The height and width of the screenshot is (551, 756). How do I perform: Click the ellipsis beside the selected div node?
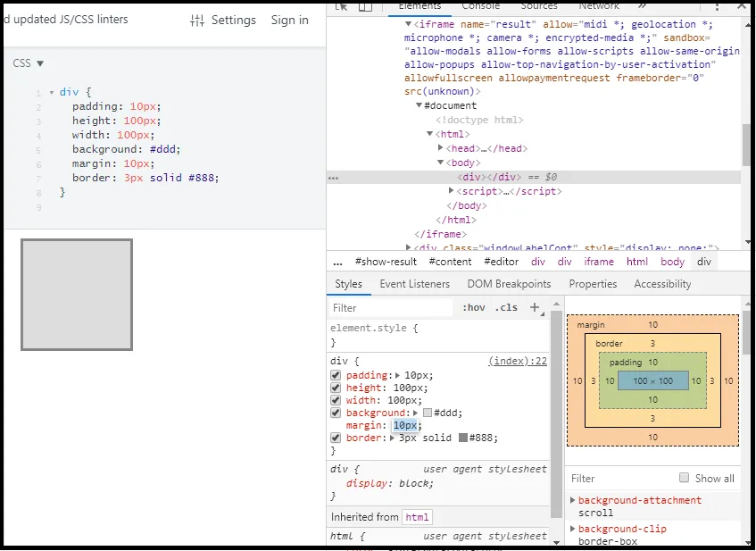click(333, 178)
